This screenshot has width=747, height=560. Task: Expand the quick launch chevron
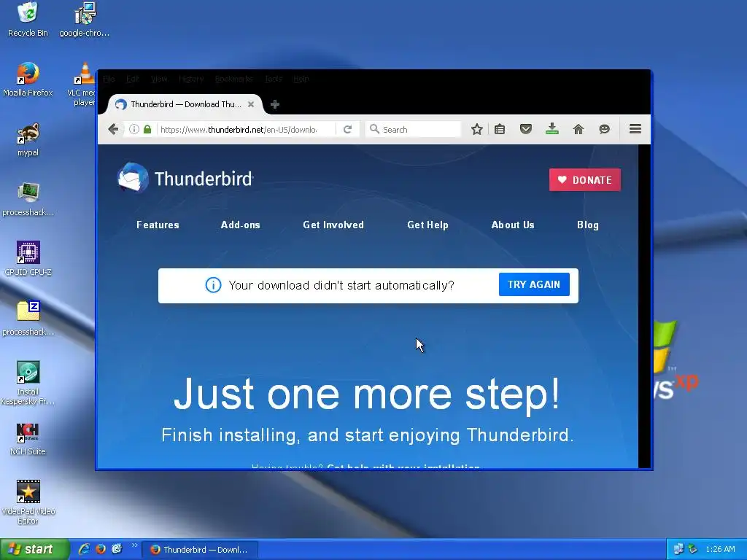point(134,545)
